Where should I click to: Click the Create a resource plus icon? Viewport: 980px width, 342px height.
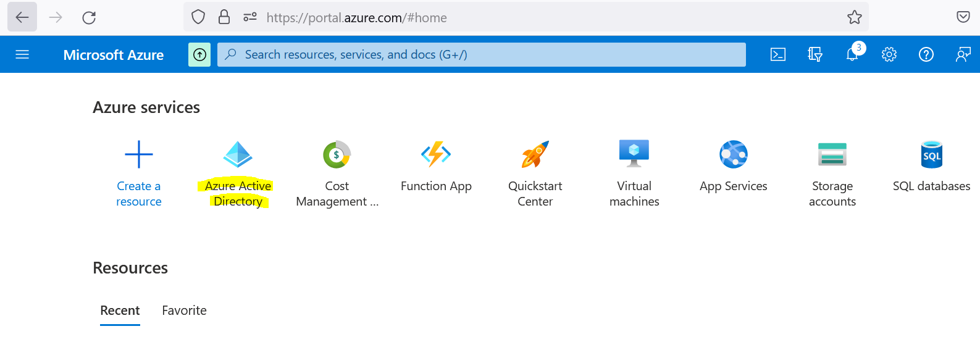(x=139, y=154)
